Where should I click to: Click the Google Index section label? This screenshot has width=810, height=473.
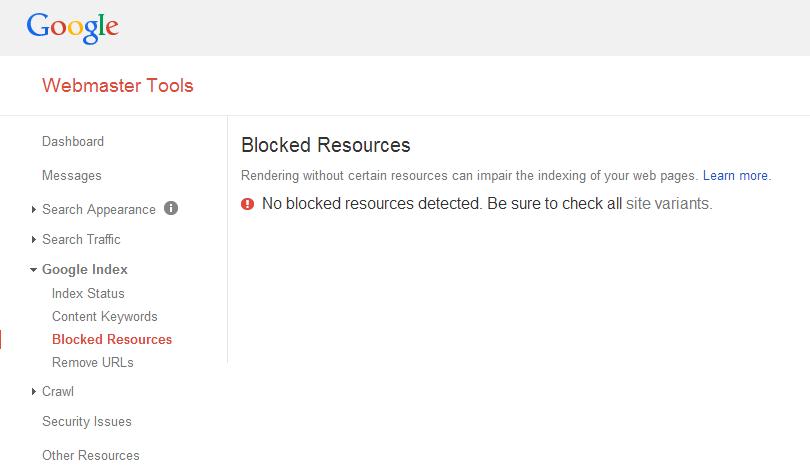coord(85,270)
